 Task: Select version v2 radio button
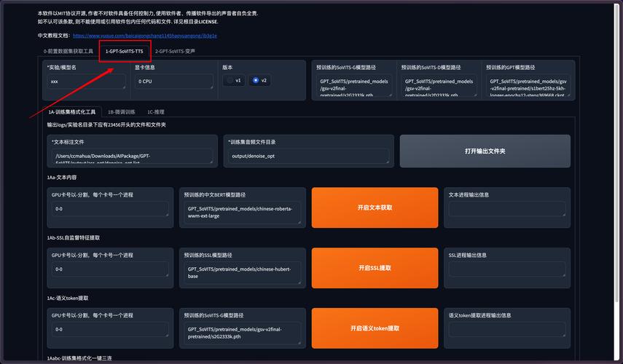[x=259, y=81]
